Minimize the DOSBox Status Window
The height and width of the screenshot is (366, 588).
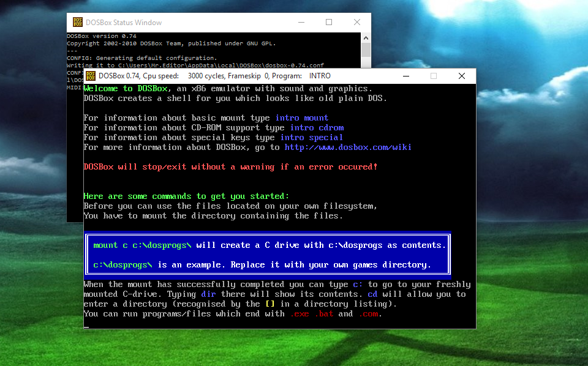pyautogui.click(x=301, y=23)
